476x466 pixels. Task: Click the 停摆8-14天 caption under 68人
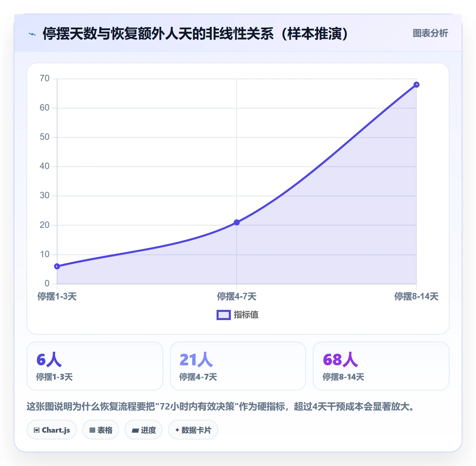(343, 377)
